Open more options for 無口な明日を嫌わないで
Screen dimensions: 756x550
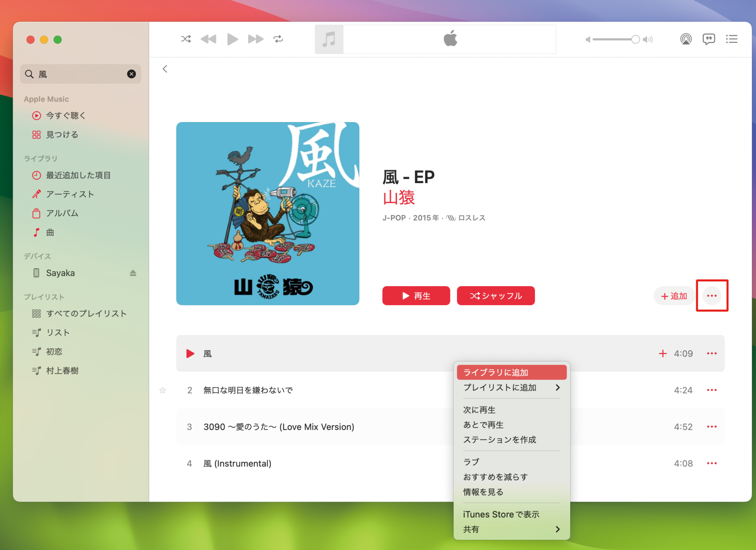click(712, 390)
